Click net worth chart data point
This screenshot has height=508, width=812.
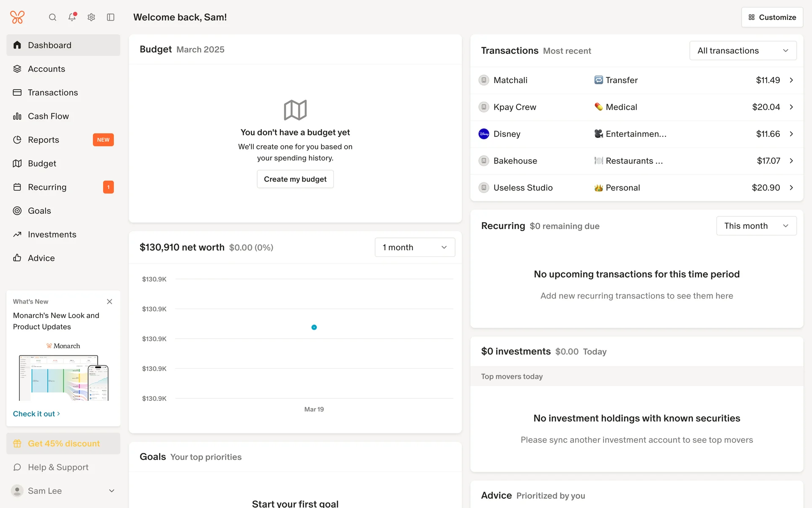click(x=314, y=327)
